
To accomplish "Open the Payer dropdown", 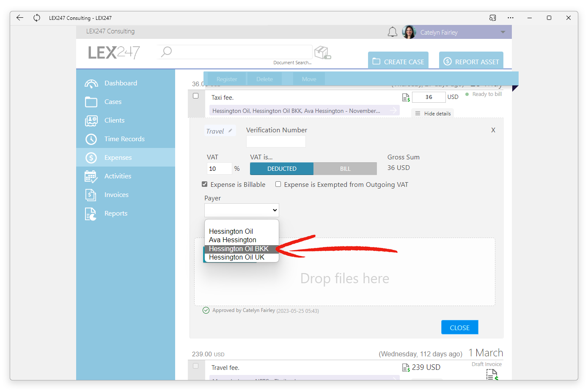I will pyautogui.click(x=242, y=210).
